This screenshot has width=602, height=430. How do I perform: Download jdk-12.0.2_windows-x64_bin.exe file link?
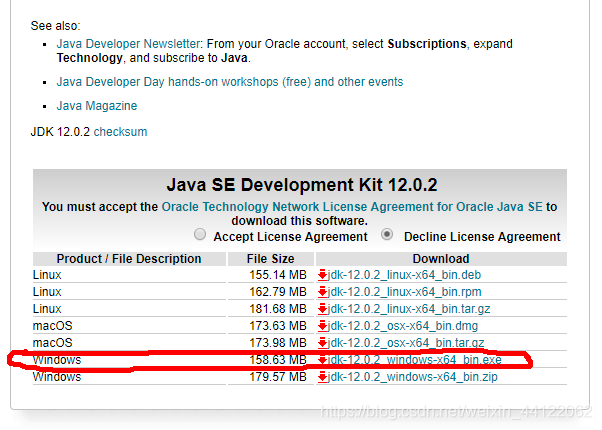(x=415, y=360)
